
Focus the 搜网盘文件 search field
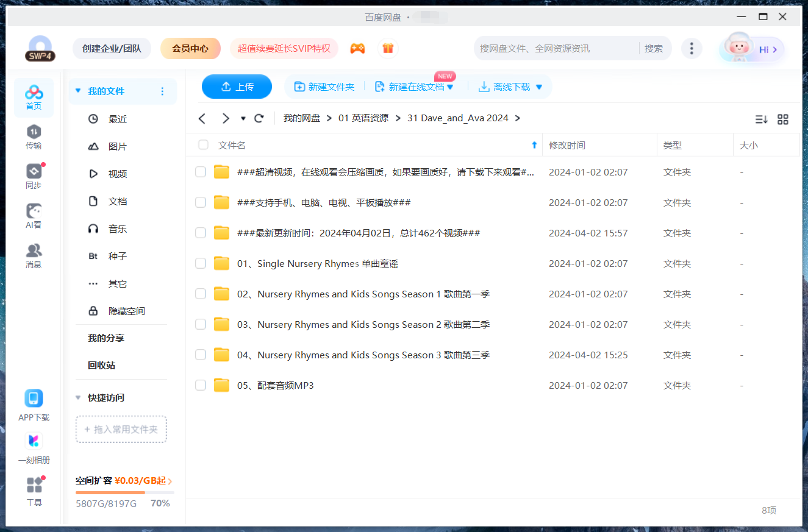click(558, 49)
